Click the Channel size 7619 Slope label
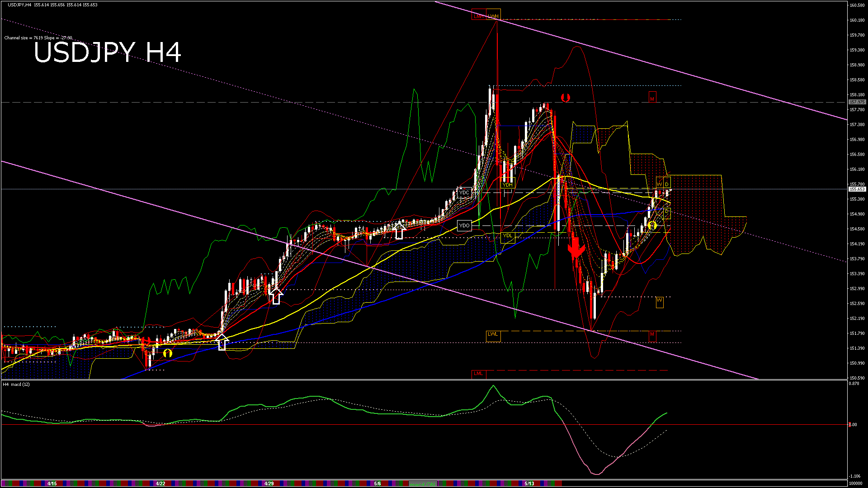The image size is (868, 488). point(38,38)
